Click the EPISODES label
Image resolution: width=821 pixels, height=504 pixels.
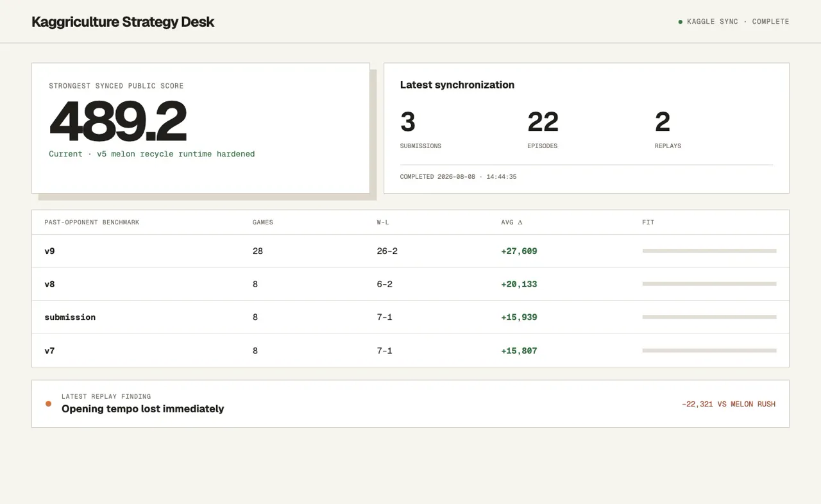point(543,146)
